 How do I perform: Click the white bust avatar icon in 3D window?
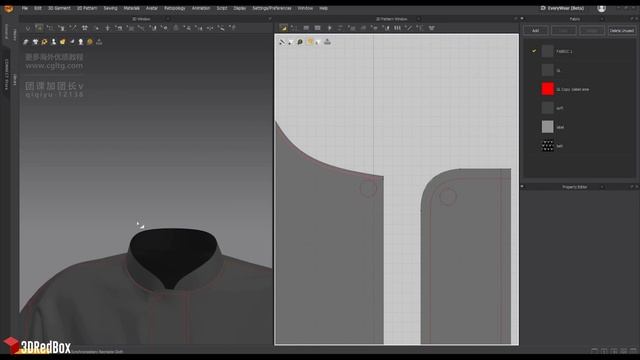pos(81,42)
